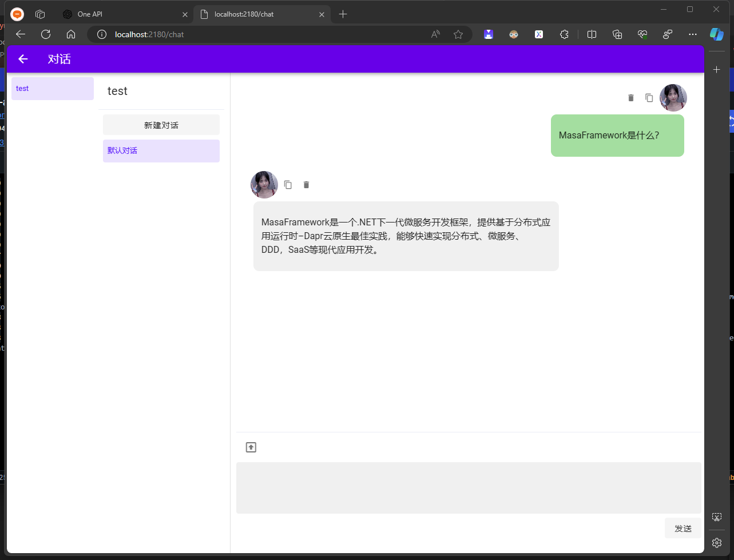Image resolution: width=734 pixels, height=560 pixels.
Task: Open a new browser tab
Action: (x=343, y=14)
